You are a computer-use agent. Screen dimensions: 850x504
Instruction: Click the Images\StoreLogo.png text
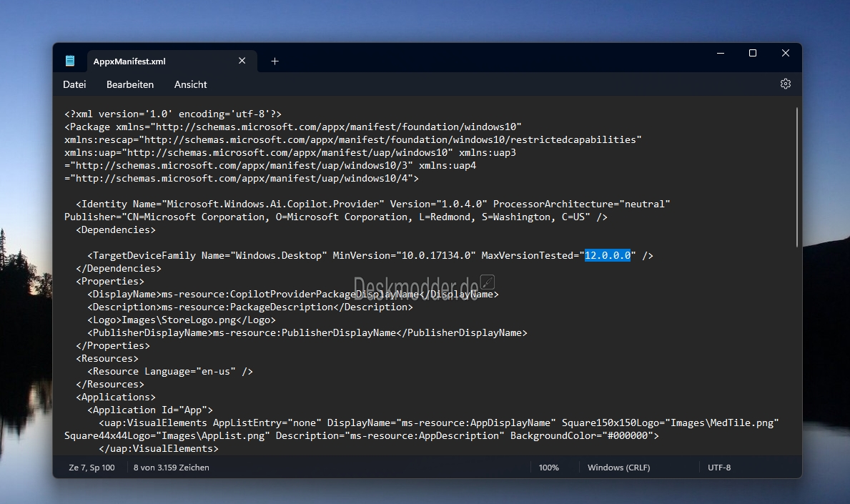coord(179,320)
